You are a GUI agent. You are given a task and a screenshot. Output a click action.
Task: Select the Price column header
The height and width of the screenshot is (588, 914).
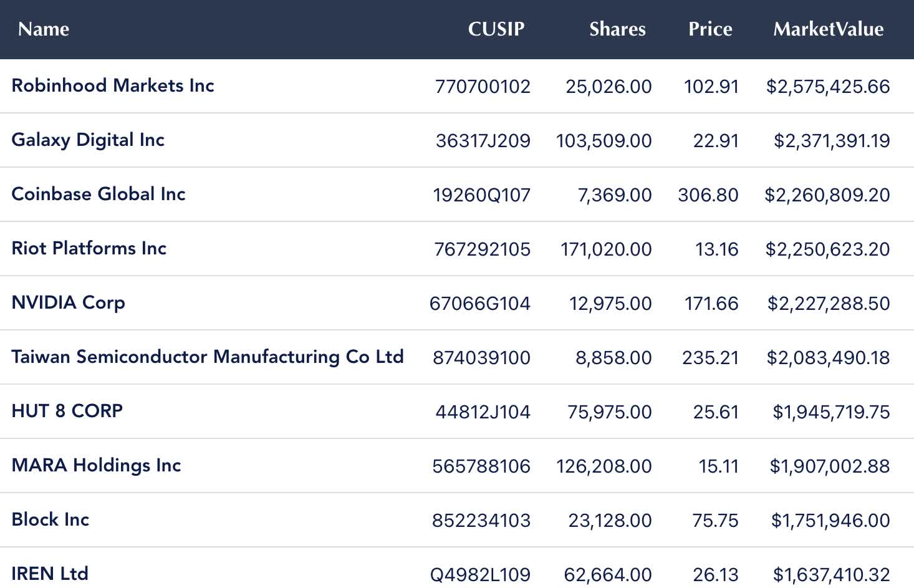[x=710, y=29]
